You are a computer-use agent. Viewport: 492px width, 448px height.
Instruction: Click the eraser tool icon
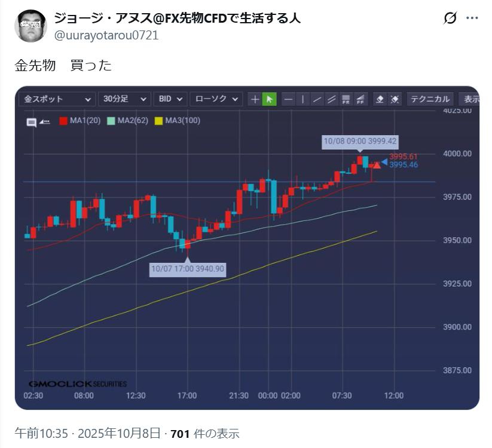380,99
